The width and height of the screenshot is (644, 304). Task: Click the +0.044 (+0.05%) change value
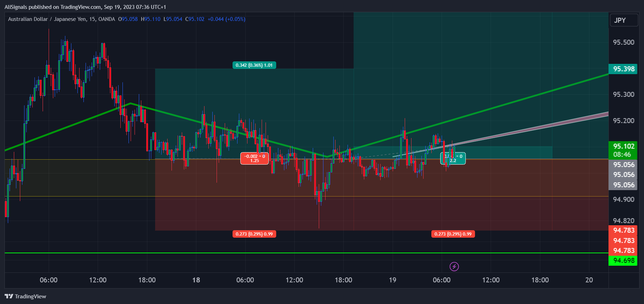[x=227, y=19]
